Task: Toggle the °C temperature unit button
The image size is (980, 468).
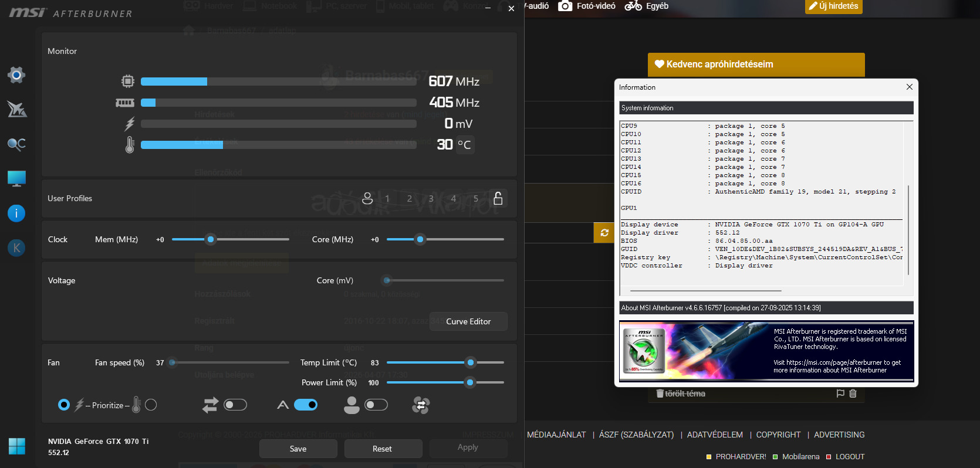Action: coord(464,145)
